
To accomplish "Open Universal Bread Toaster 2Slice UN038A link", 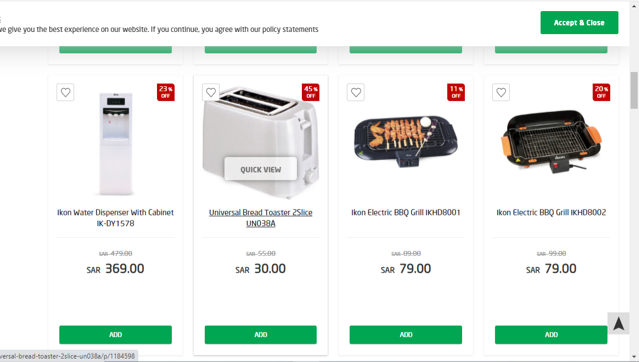I will click(x=260, y=218).
